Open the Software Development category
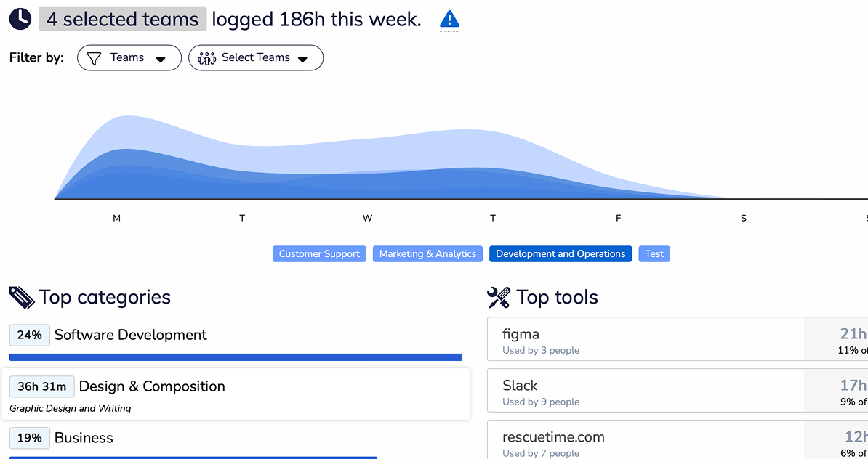This screenshot has width=868, height=459. tap(131, 335)
